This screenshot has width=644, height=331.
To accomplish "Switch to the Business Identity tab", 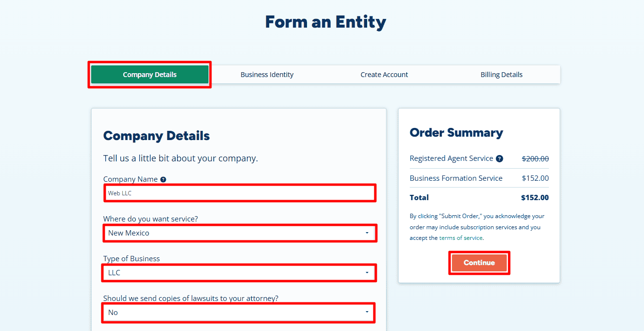I will click(267, 75).
